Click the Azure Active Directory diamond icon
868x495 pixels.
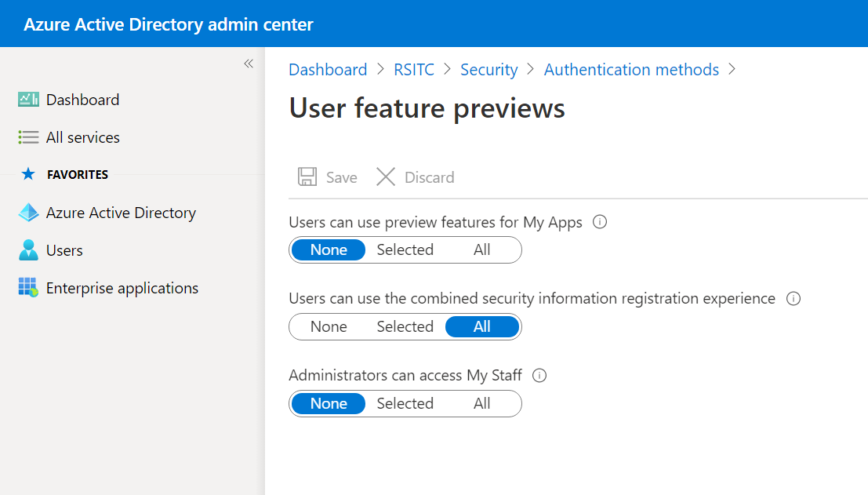(x=28, y=213)
